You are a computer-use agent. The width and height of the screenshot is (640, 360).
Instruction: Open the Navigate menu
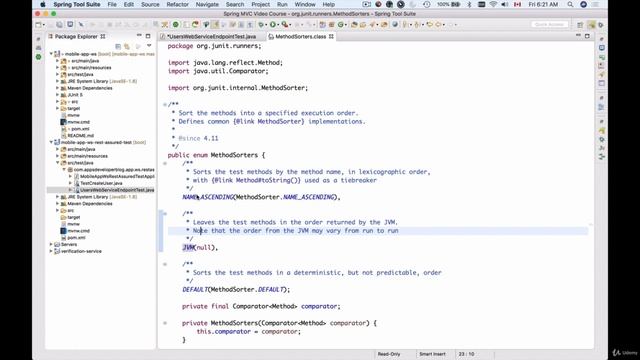tap(207, 4)
